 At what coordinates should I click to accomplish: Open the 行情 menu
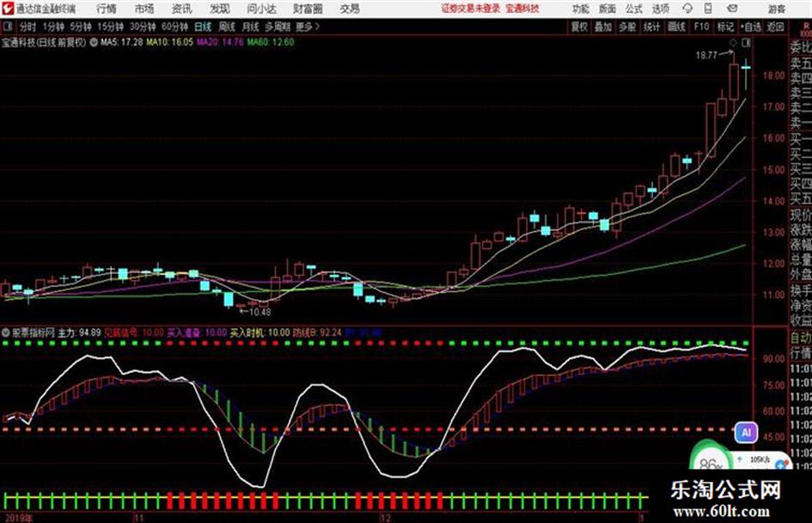[x=107, y=9]
